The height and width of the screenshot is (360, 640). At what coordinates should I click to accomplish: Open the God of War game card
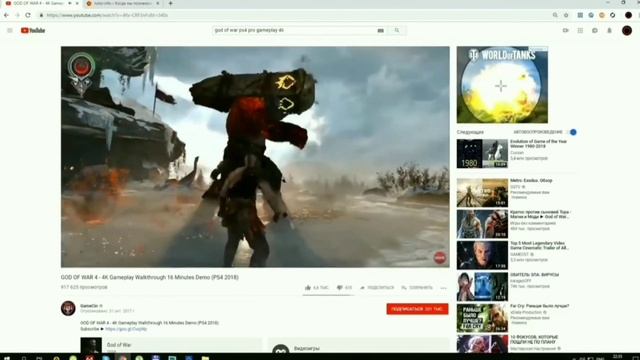point(171,345)
